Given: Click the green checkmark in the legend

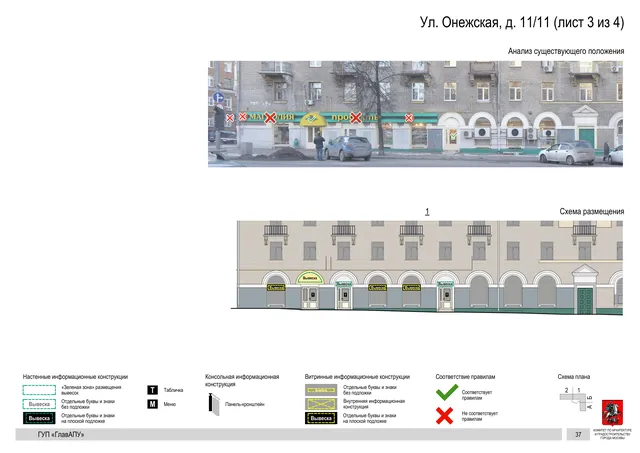Looking at the screenshot, I should pyautogui.click(x=447, y=392).
